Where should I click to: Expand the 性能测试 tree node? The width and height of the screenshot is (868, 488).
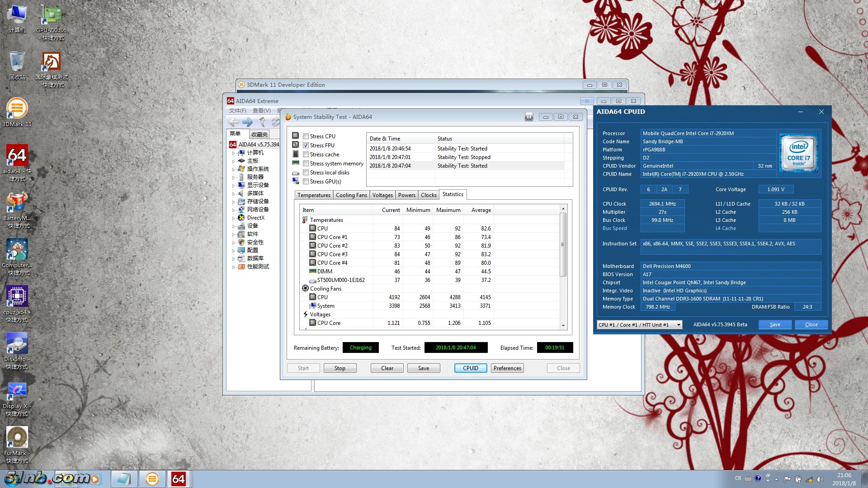[234, 267]
